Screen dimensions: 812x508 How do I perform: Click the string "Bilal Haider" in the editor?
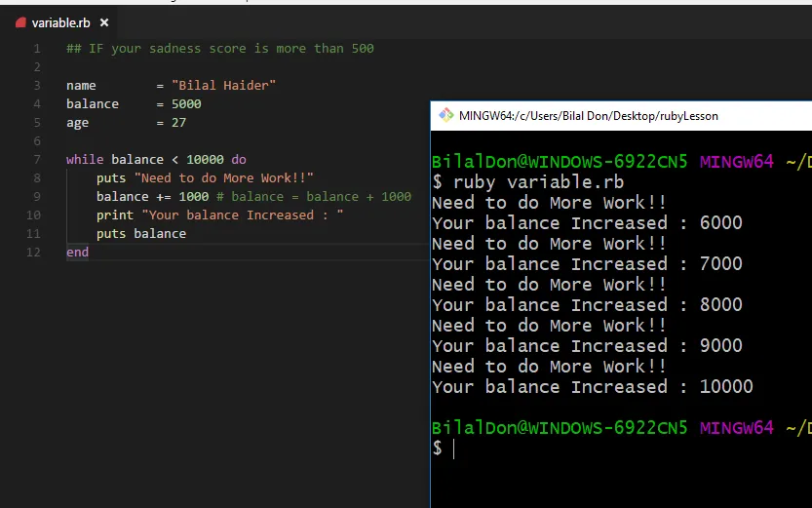(224, 86)
